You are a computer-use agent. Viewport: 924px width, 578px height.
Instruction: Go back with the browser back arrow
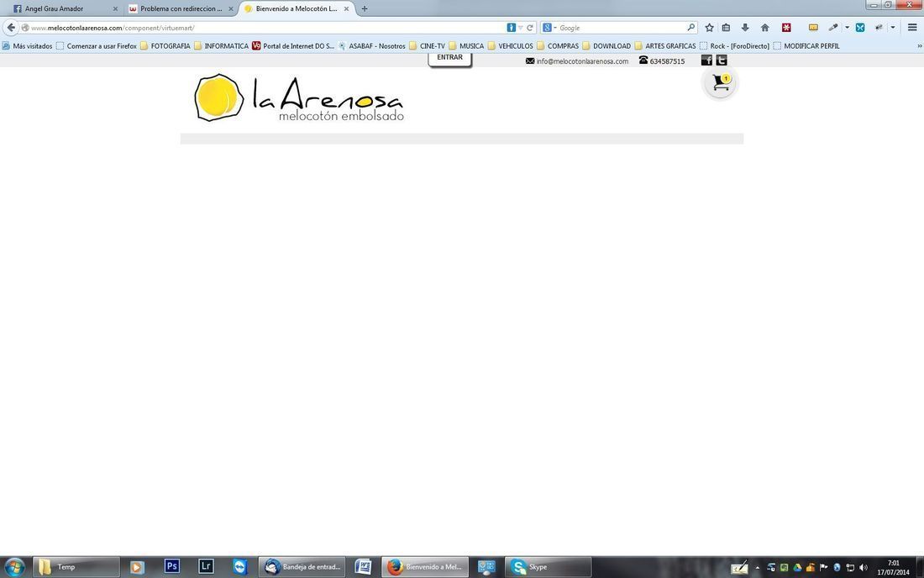[x=11, y=28]
